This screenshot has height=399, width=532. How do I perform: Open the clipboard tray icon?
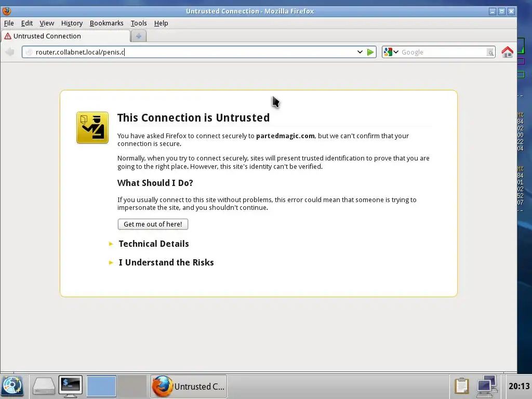461,386
